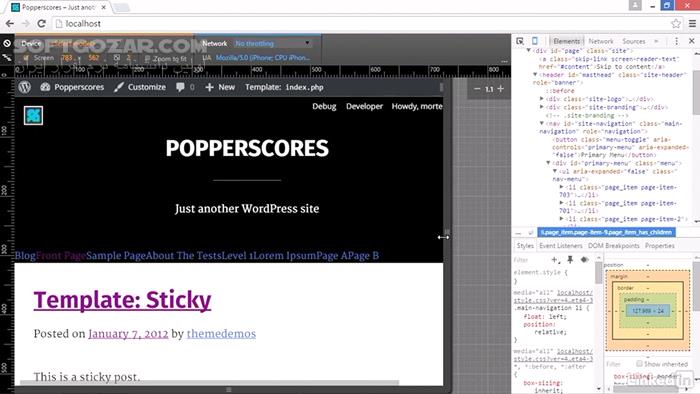Click New in the admin bar
700x394 pixels.
[x=220, y=87]
